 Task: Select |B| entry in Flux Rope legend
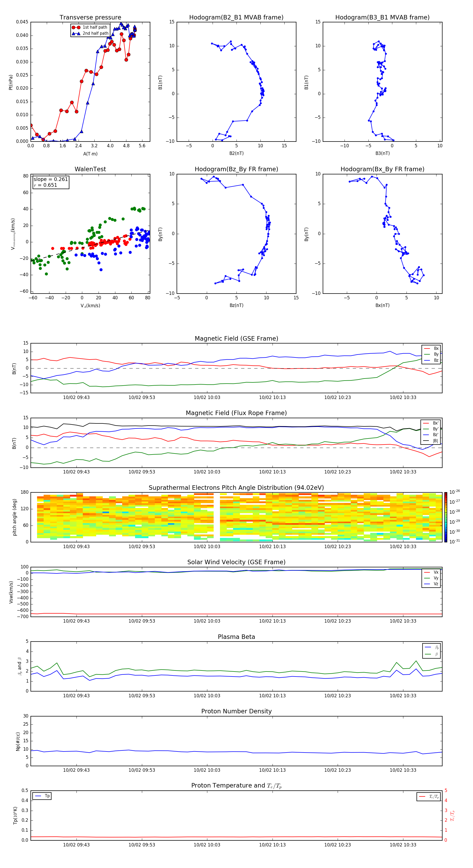click(431, 441)
